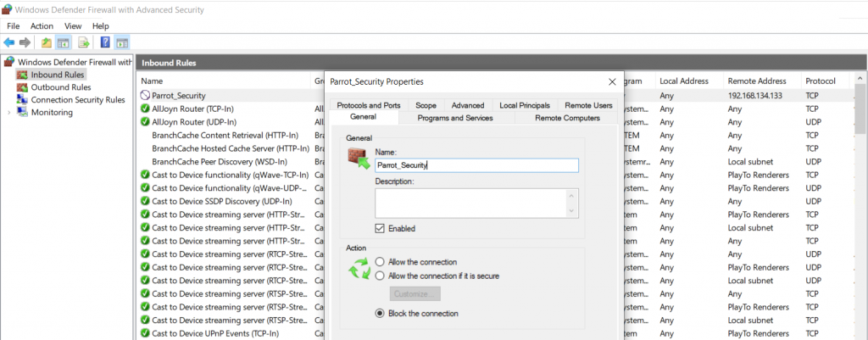Select Windows Defender Firewall root tree node
This screenshot has height=340, width=868.
pos(75,62)
